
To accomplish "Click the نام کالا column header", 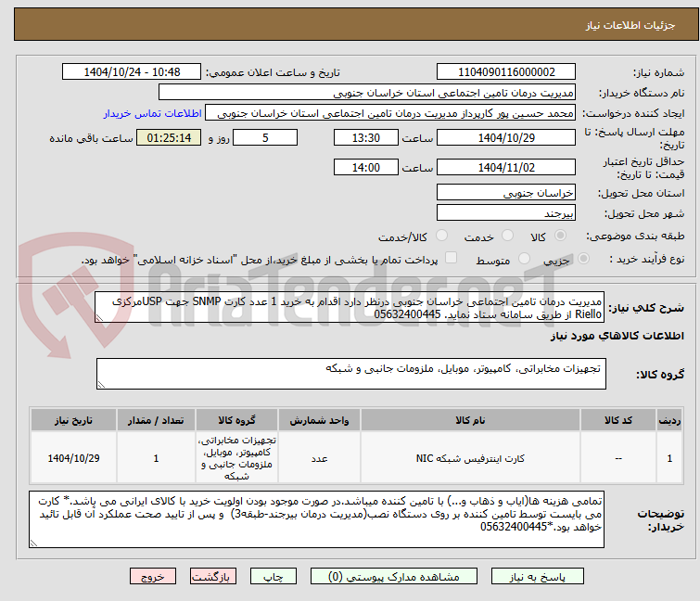I will click(470, 420).
